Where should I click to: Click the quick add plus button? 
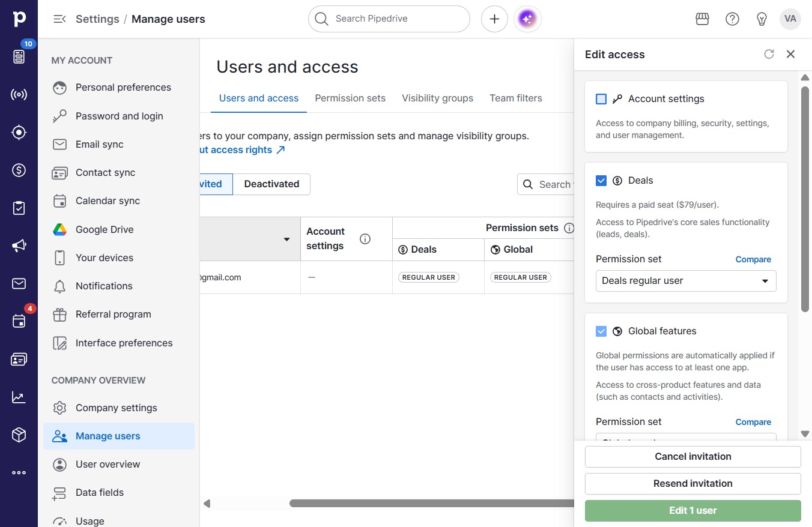click(x=494, y=19)
